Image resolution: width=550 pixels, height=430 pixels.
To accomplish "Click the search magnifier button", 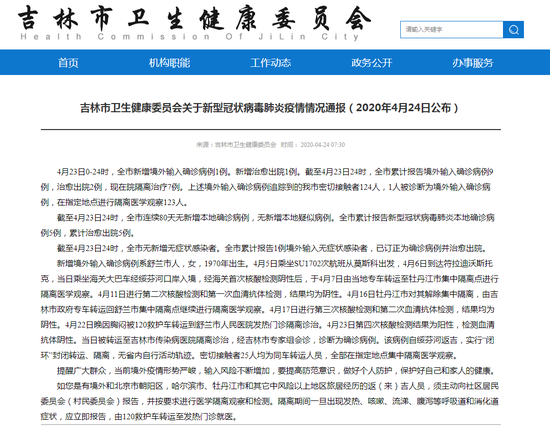I will 513,29.
